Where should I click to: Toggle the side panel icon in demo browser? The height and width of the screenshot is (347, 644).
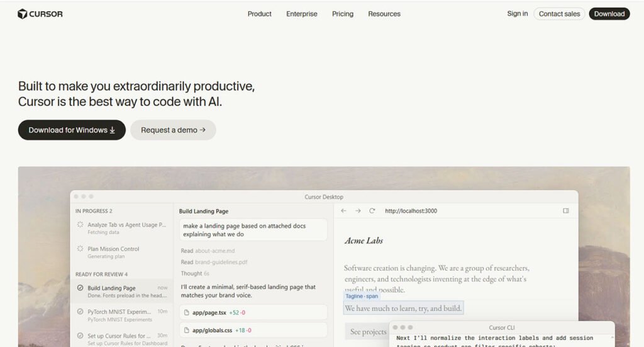(x=566, y=210)
